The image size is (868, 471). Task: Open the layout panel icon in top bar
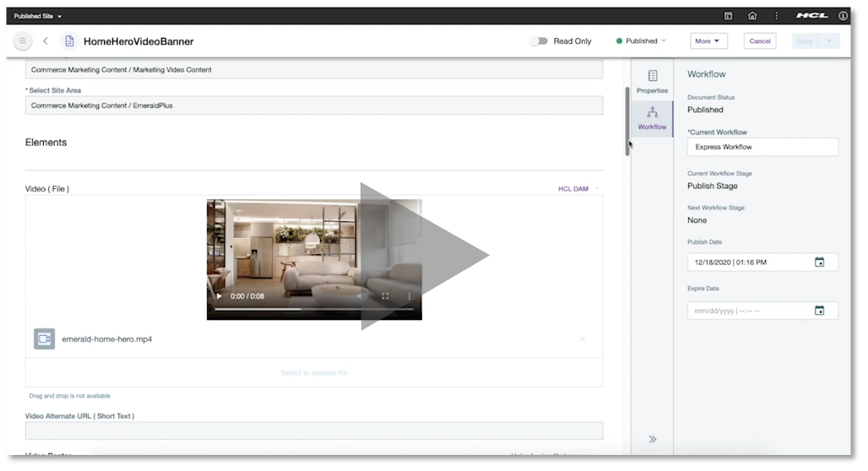[728, 16]
